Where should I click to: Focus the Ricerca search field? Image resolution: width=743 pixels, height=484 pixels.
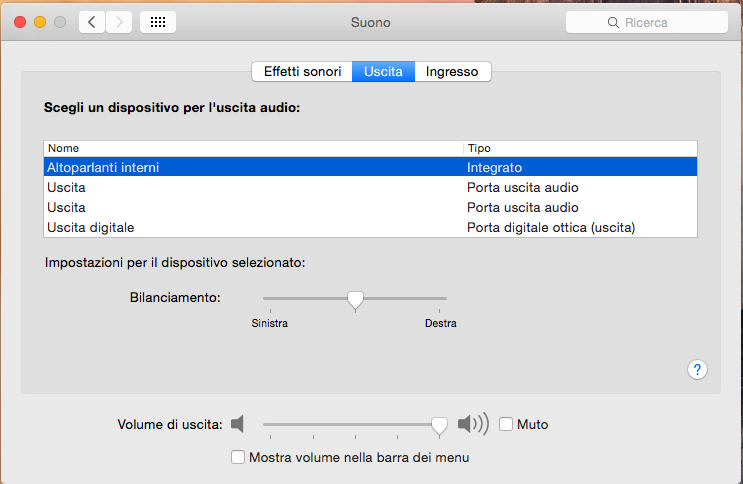[647, 22]
